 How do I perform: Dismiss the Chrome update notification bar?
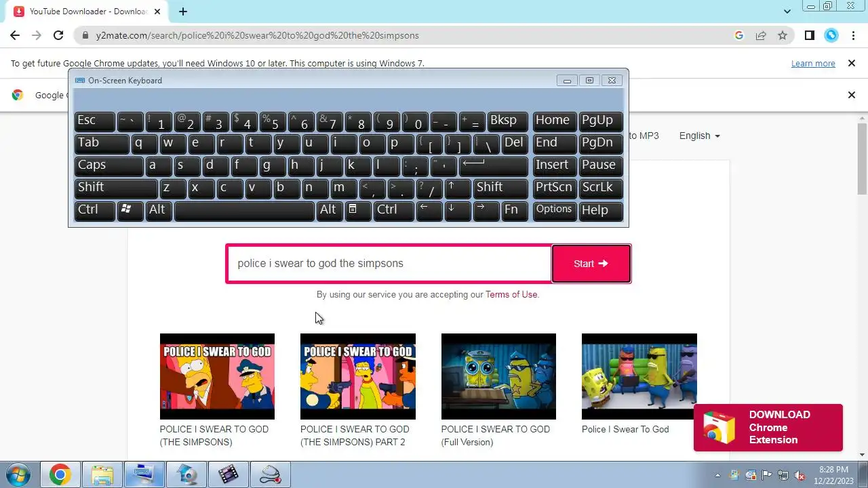[852, 63]
